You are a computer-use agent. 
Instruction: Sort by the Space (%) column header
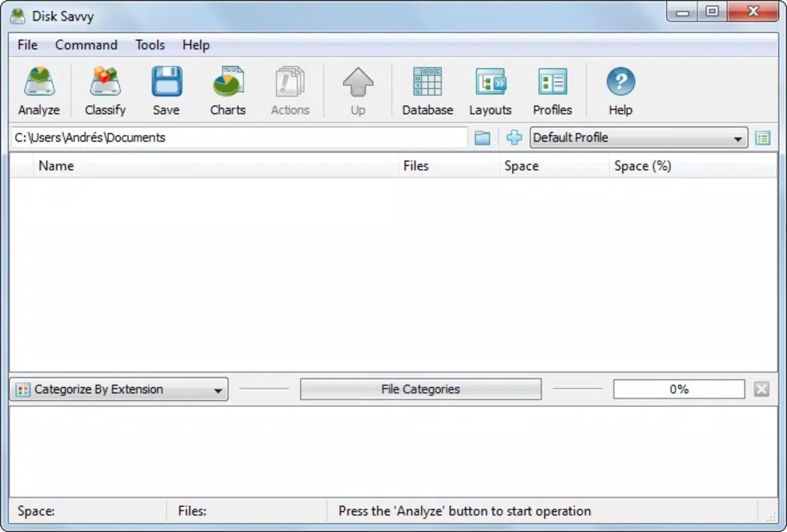click(693, 166)
